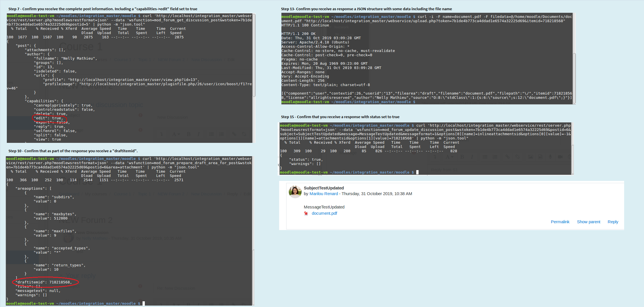Open the document.pdf attachment link
Image resolution: width=644 pixels, height=307 pixels.
pyautogui.click(x=324, y=213)
